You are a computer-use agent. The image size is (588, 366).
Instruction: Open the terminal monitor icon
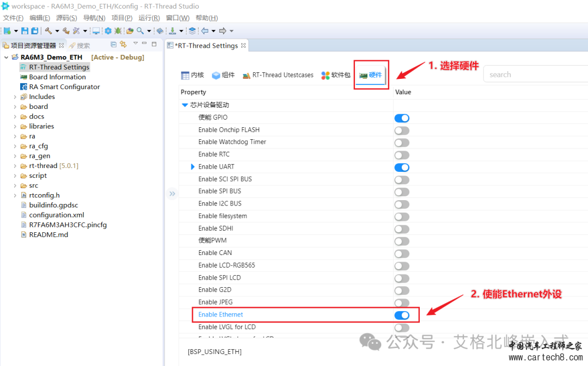(x=96, y=30)
